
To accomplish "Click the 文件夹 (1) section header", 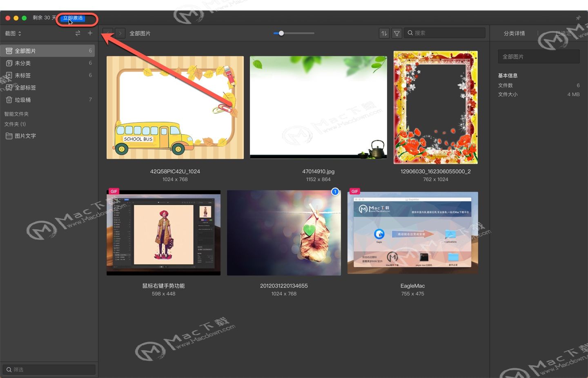I will tap(15, 124).
